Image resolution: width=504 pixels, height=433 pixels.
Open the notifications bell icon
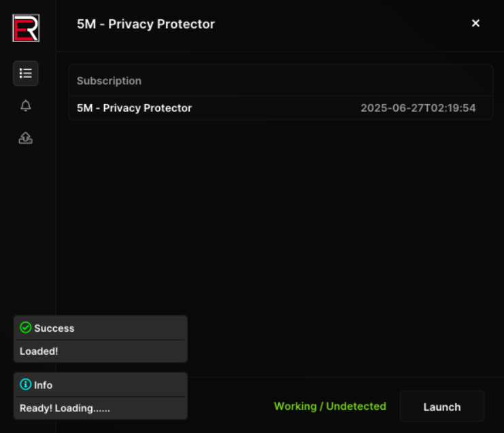[x=26, y=105]
